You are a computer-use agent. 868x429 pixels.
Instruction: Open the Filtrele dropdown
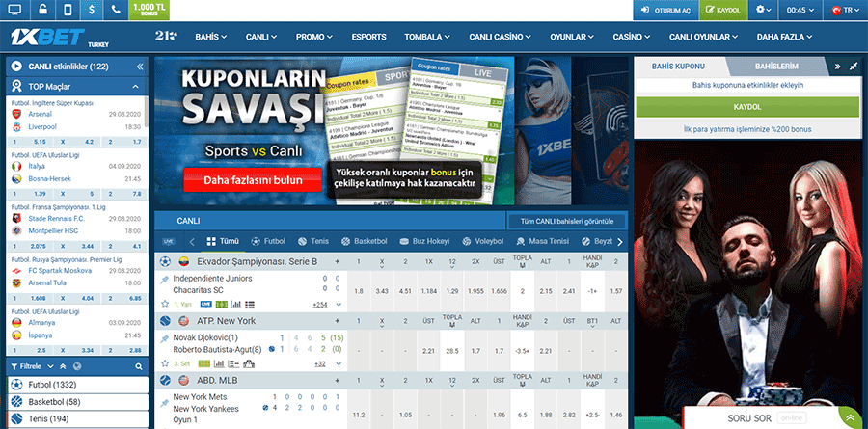coord(32,366)
